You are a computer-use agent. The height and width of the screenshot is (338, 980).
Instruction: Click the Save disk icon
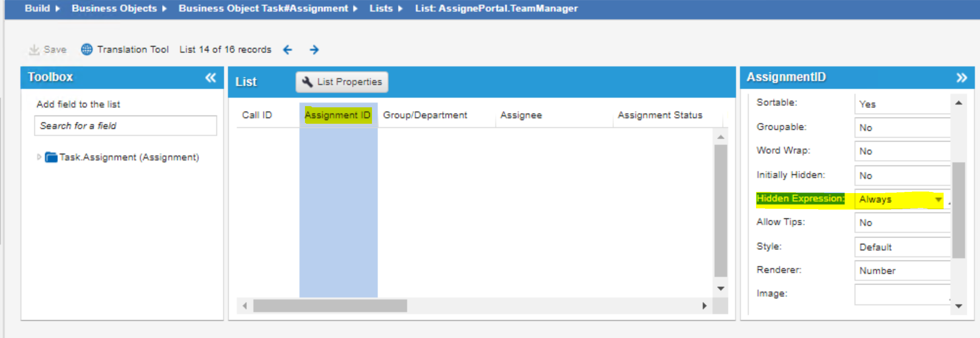34,50
